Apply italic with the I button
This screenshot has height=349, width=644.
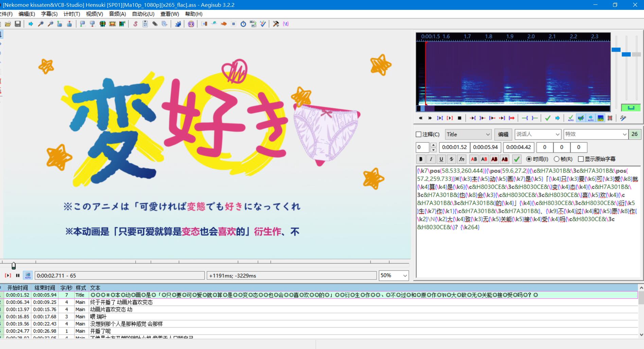(x=431, y=159)
